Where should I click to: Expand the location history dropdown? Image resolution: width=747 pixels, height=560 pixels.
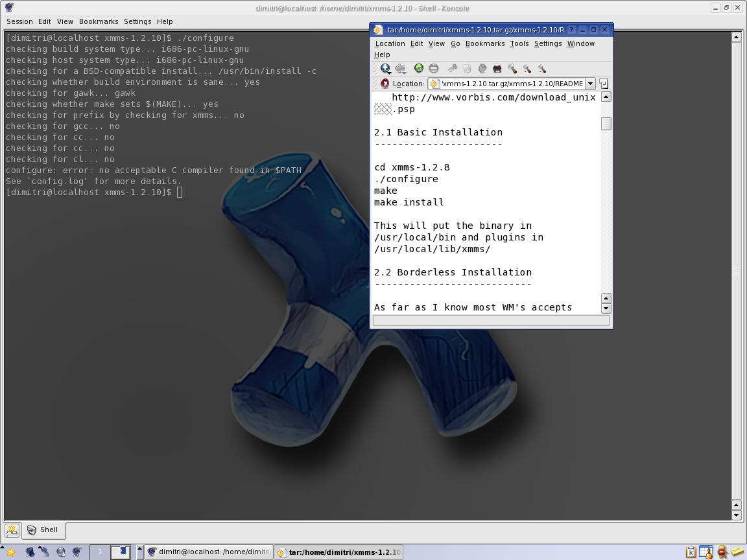click(x=590, y=84)
